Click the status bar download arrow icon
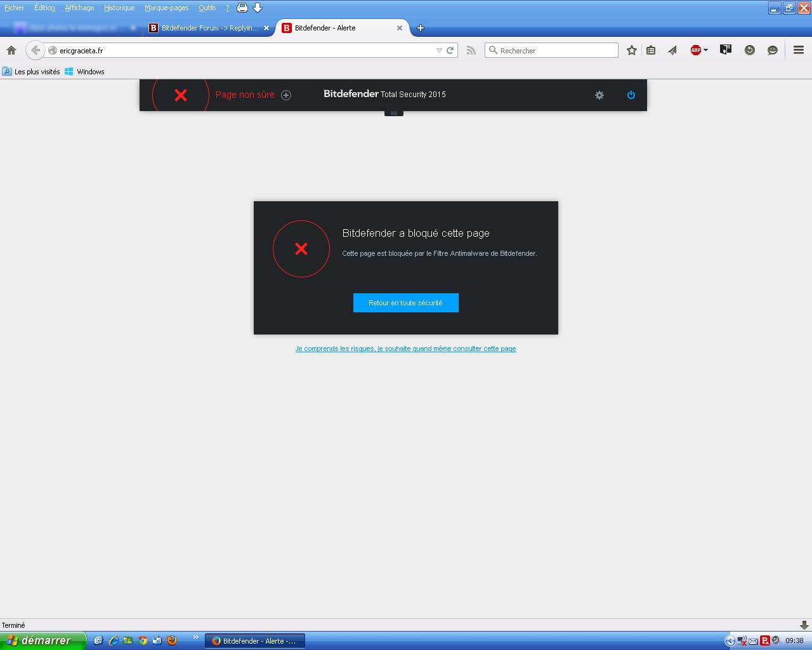Image resolution: width=812 pixels, height=650 pixels. [x=804, y=625]
